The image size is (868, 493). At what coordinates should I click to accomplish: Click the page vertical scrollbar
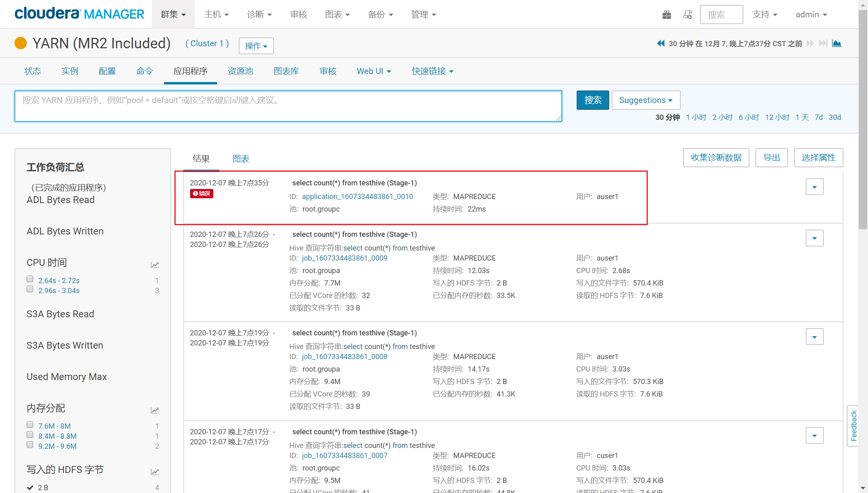pos(863,121)
